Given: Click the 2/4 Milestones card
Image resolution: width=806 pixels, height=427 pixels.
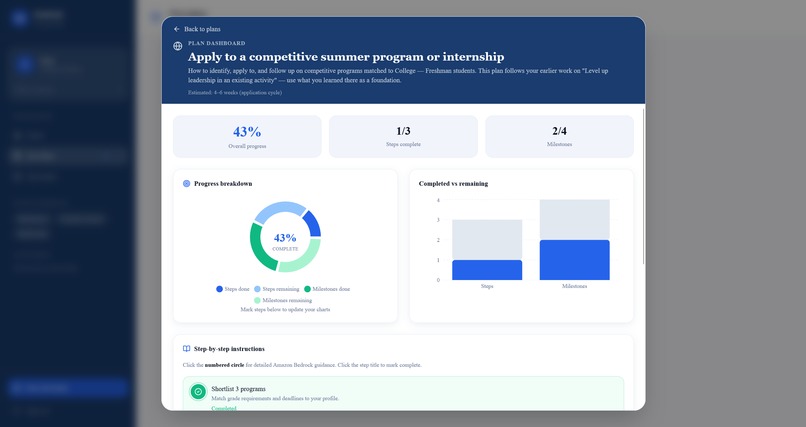Looking at the screenshot, I should click(559, 137).
